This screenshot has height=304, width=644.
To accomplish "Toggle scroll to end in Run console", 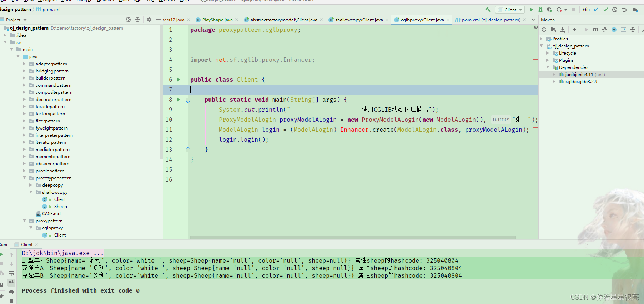I will 11,282.
